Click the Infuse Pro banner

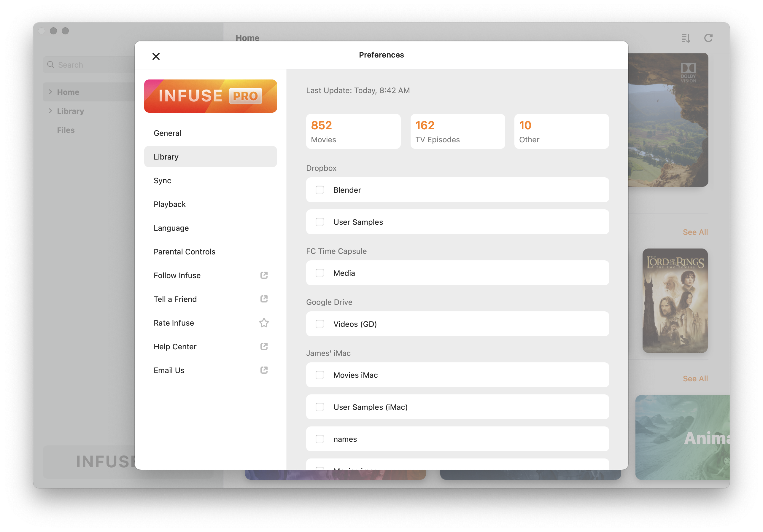(x=210, y=96)
